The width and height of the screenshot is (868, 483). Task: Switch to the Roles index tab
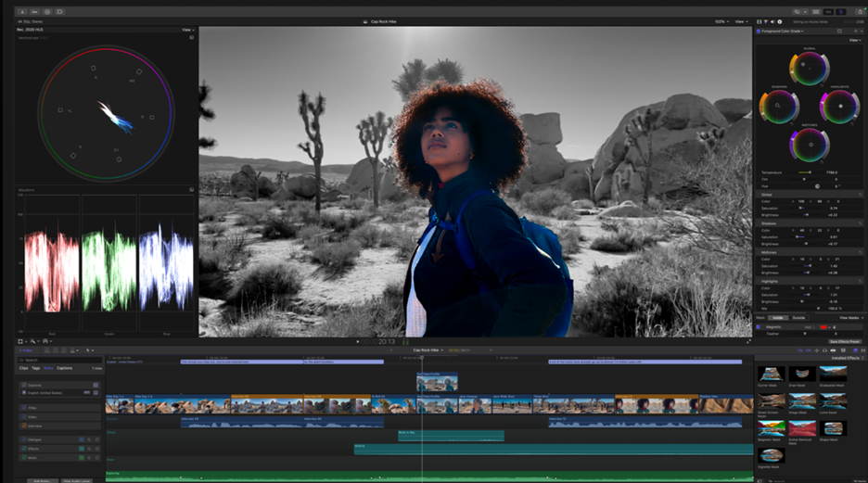[x=48, y=368]
